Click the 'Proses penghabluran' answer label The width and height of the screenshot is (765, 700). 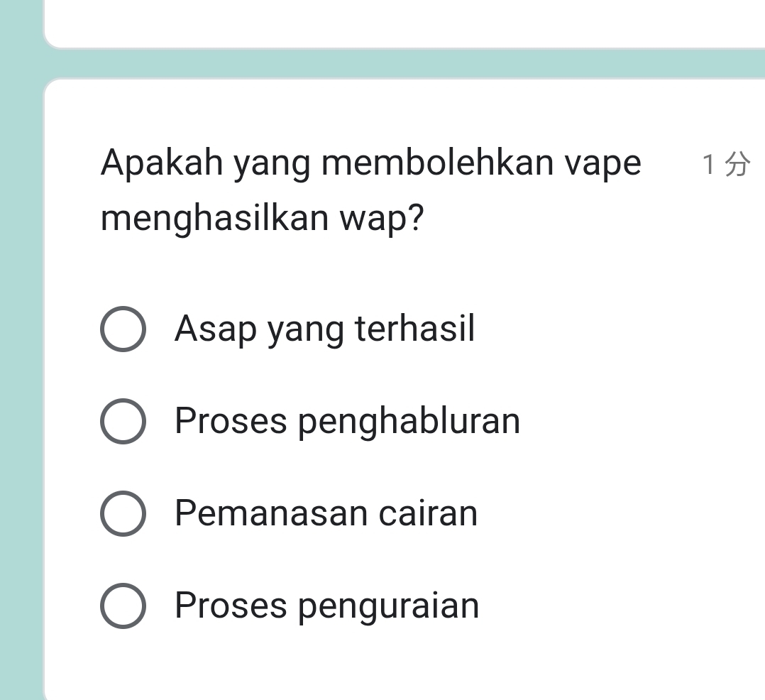click(347, 421)
